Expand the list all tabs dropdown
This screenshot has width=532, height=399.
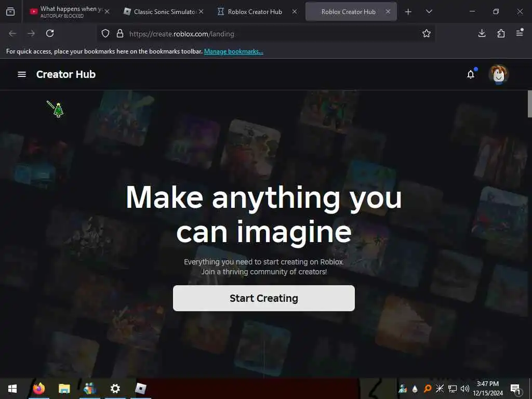click(429, 11)
